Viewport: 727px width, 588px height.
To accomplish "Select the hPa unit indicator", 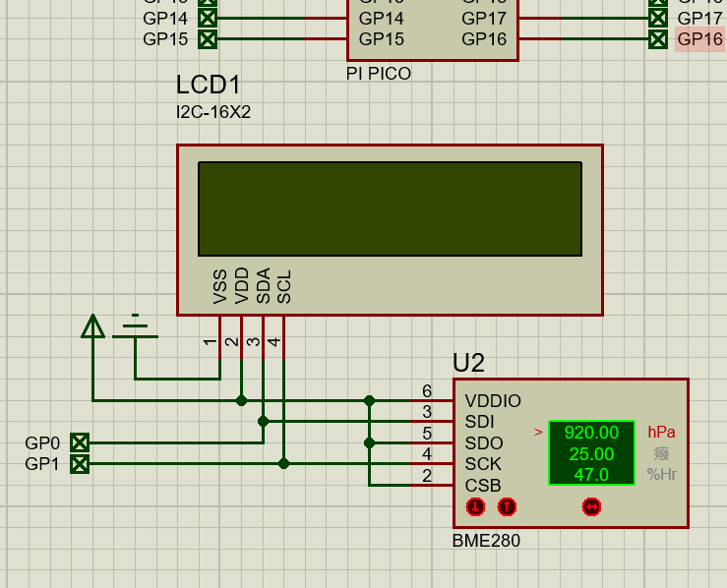I will [x=661, y=432].
